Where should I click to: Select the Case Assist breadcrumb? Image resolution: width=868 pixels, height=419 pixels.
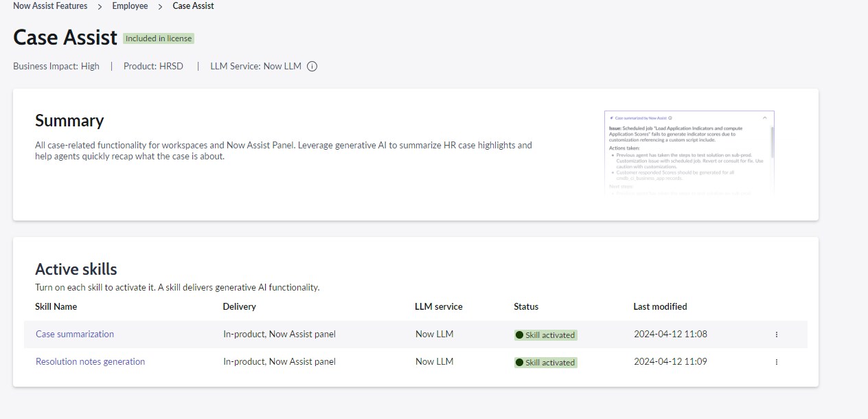(193, 6)
